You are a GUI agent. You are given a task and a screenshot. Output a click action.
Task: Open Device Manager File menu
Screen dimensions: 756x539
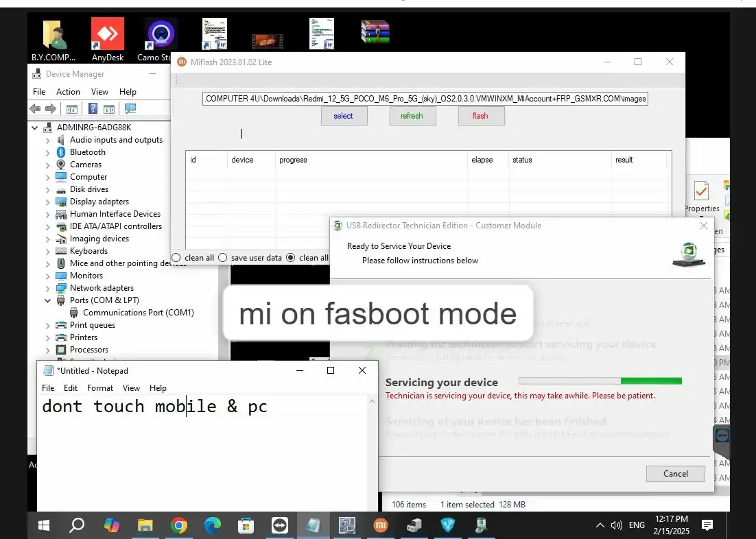click(x=39, y=92)
